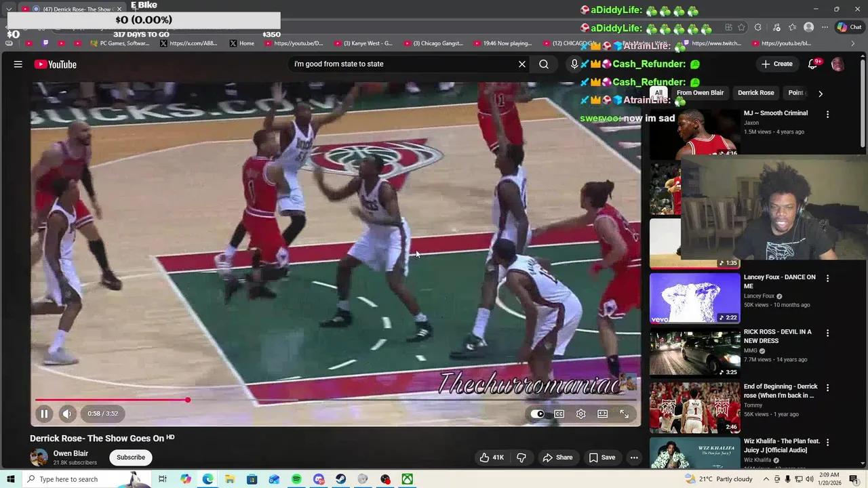Image resolution: width=868 pixels, height=488 pixels.
Task: Switch to theater mode
Action: coord(602,413)
